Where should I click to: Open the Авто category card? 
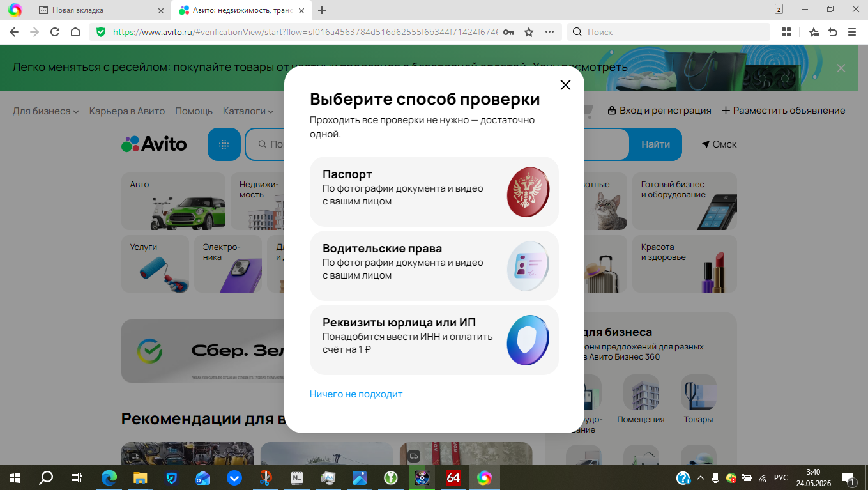pos(173,201)
